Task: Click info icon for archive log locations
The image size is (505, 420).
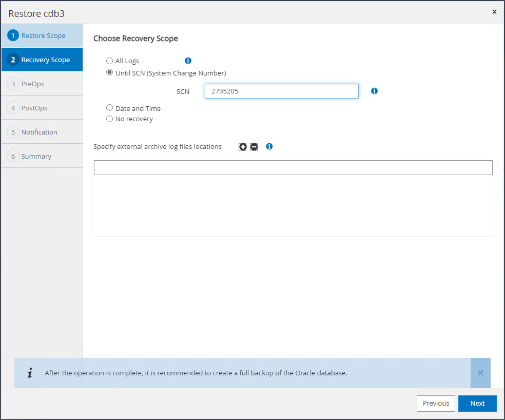Action: [269, 146]
